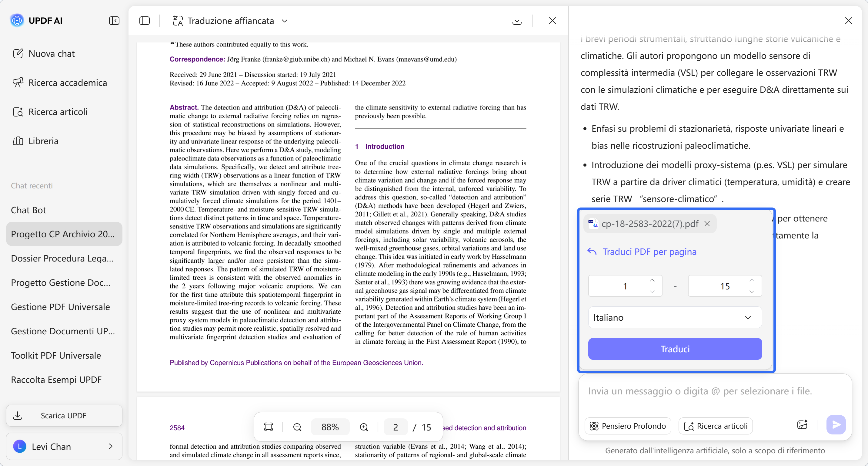
Task: Click the translation icon beside Traduzione affiancata
Action: point(178,21)
